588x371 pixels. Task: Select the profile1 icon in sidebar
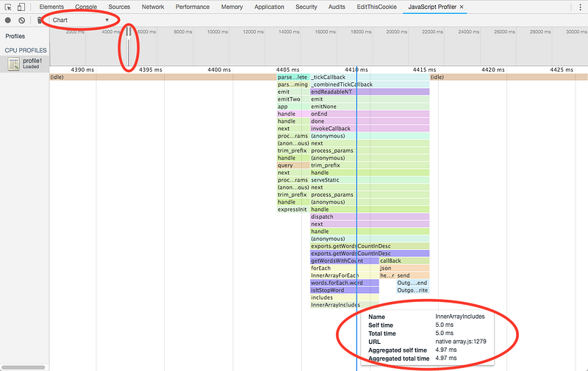pyautogui.click(x=14, y=64)
